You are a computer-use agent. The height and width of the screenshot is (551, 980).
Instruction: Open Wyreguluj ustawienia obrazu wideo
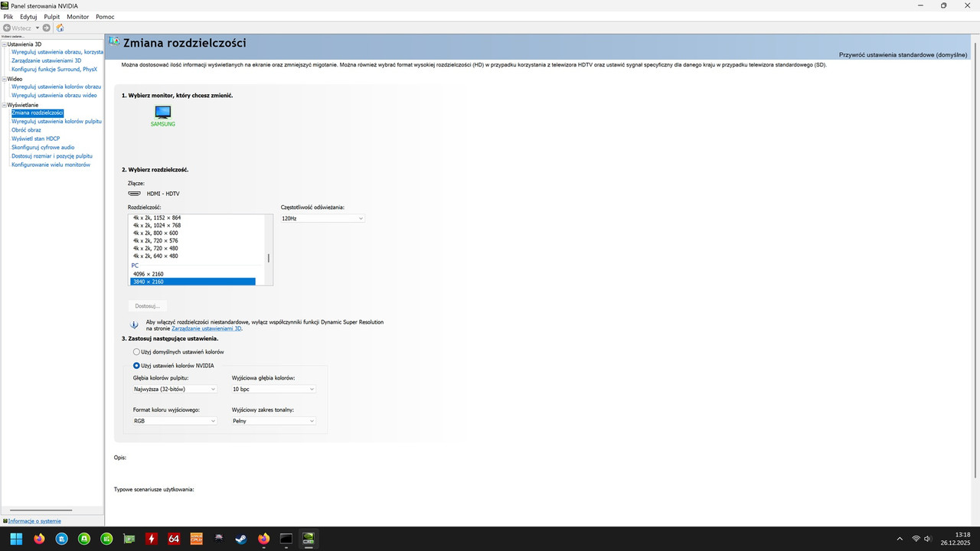(x=54, y=95)
